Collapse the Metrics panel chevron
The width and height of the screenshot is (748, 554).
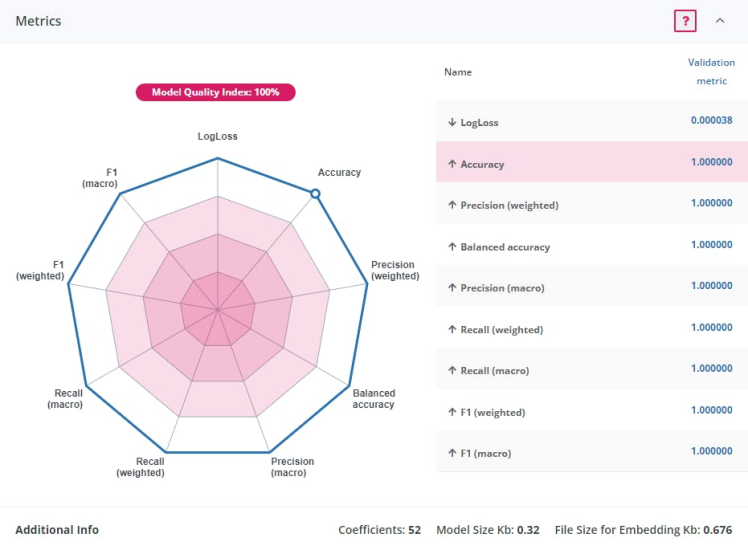(720, 21)
